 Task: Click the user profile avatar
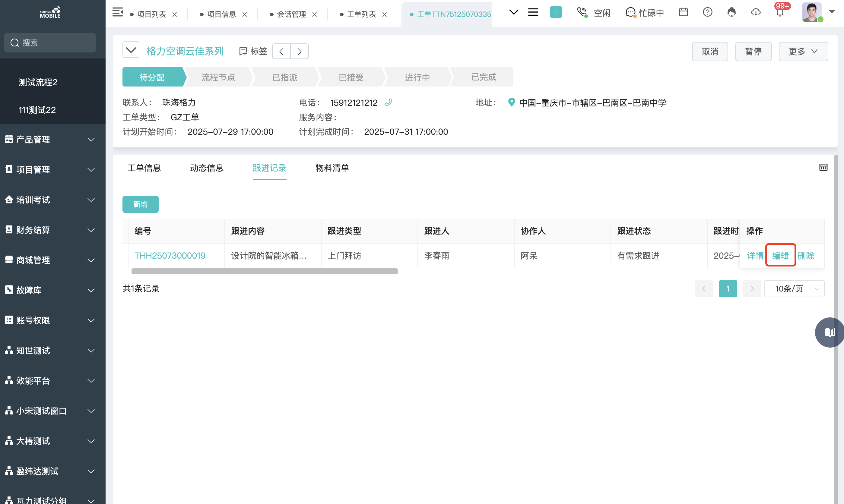[x=812, y=12]
